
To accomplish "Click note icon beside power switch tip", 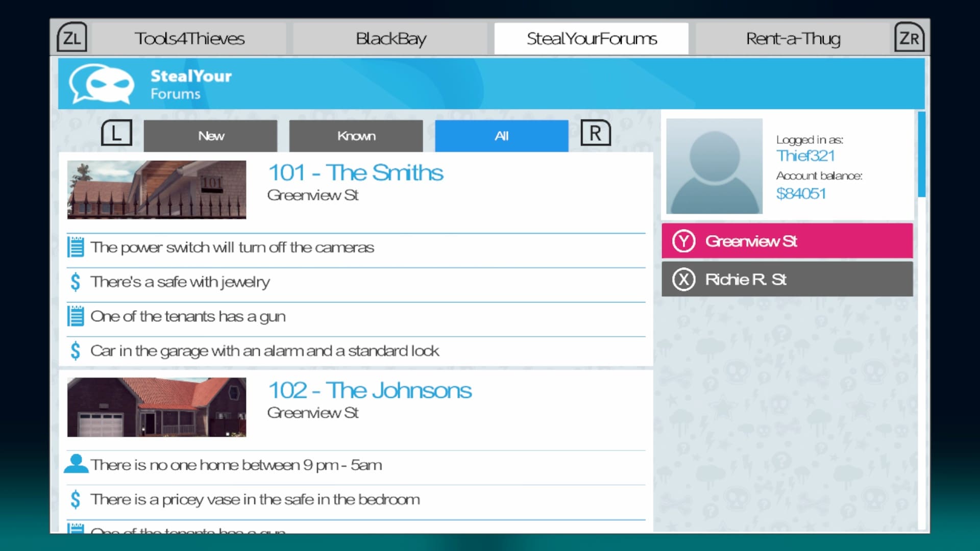I will coord(76,247).
